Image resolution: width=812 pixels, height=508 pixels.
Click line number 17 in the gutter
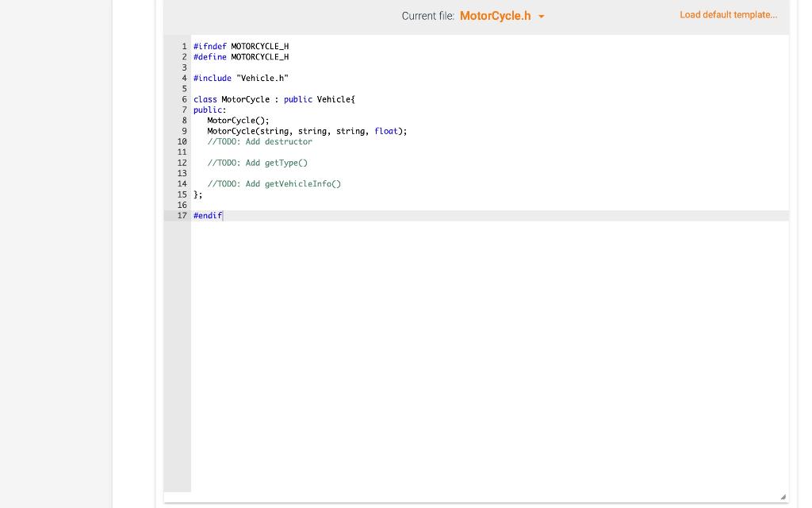tap(182, 215)
